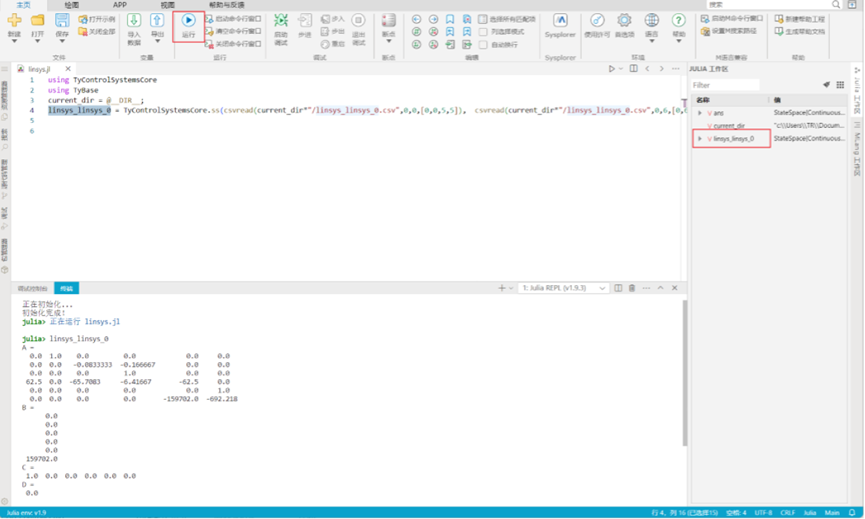The height and width of the screenshot is (519, 865).
Task: Delete the terminal with the trash icon
Action: pos(632,288)
